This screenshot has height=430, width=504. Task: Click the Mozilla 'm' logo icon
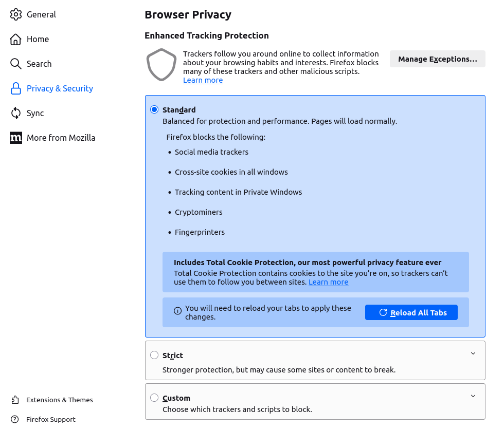[16, 138]
